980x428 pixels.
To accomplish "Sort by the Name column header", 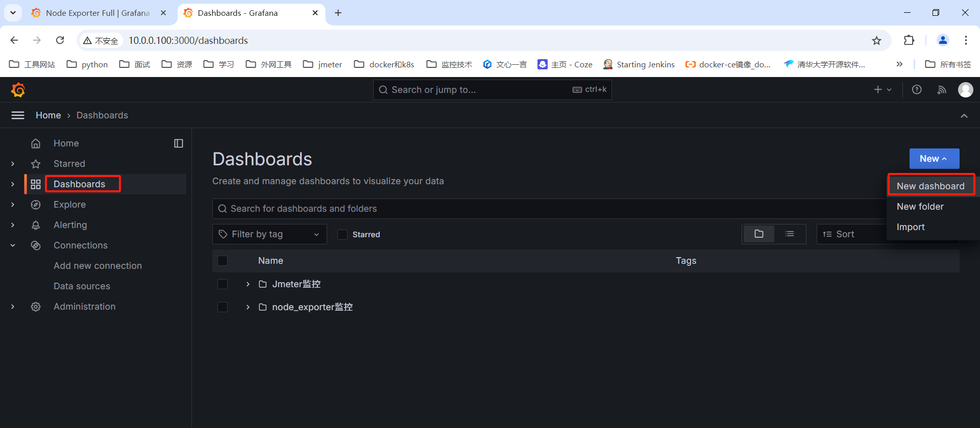I will tap(271, 261).
